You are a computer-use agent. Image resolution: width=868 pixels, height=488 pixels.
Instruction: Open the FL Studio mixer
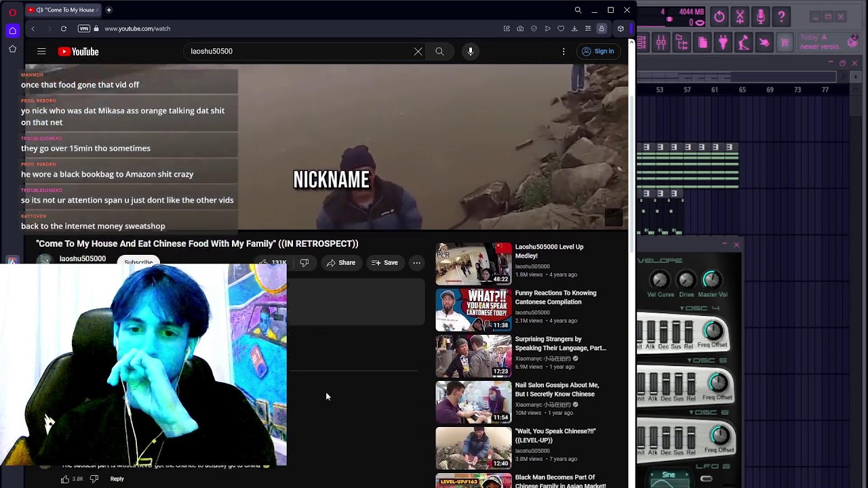click(x=661, y=43)
